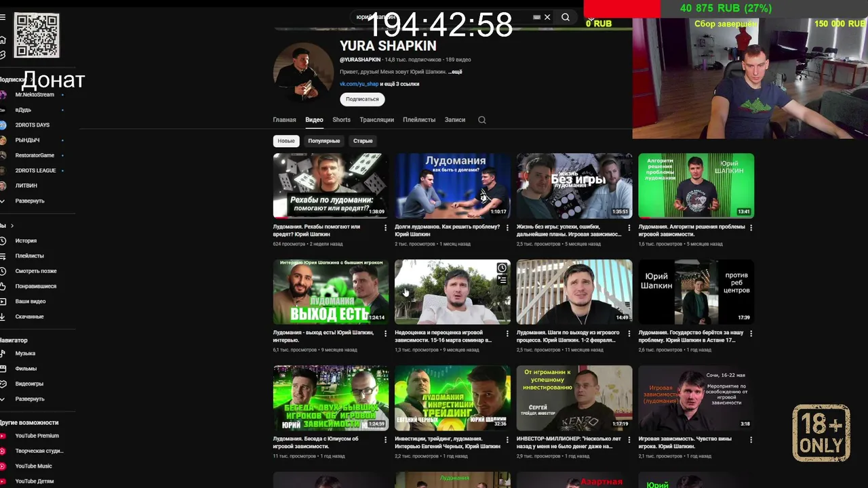Screen dimensions: 868x488
Task: Open Творческая студия link
Action: click(x=39, y=451)
